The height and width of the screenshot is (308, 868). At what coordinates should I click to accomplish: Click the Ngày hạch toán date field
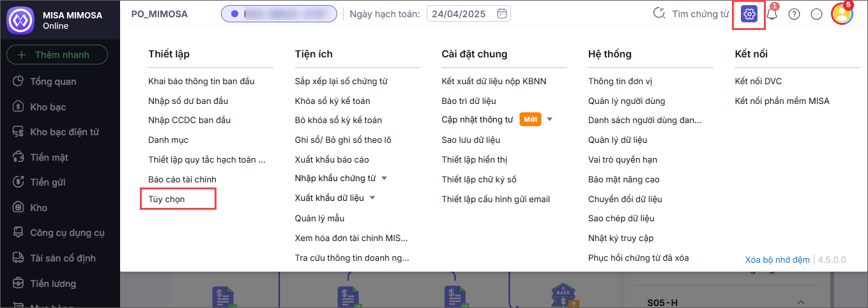(469, 13)
